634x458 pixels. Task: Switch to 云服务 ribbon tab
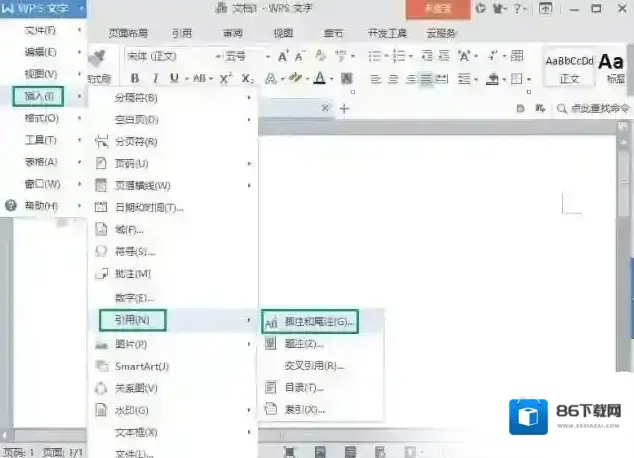[x=441, y=33]
